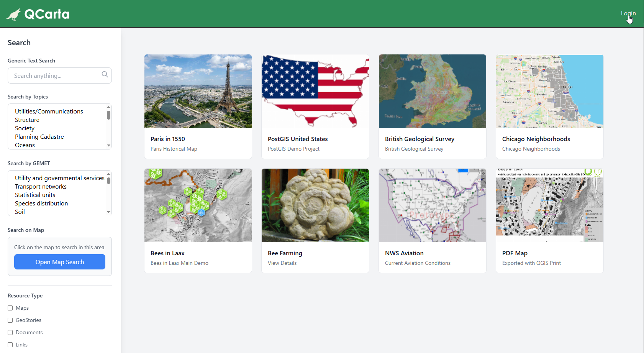Select Utility and governmental services GEMET
Image resolution: width=644 pixels, height=353 pixels.
coord(60,178)
